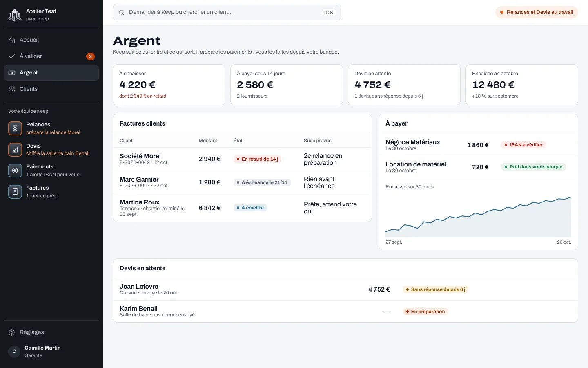Click the Argent banknote icon
Viewport: 588px width, 368px height.
tap(12, 73)
